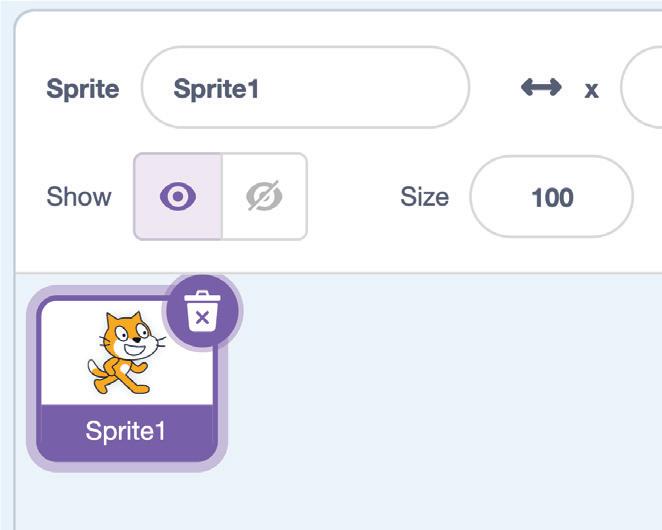Screen dimensions: 662x530
Task: Click the horizontal arrows x-position icon
Action: click(x=541, y=88)
